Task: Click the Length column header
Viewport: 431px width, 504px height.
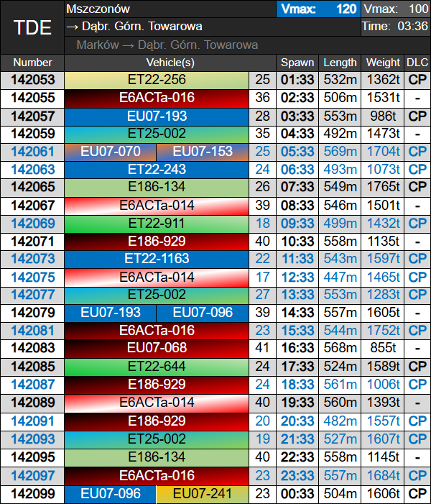Action: click(340, 63)
